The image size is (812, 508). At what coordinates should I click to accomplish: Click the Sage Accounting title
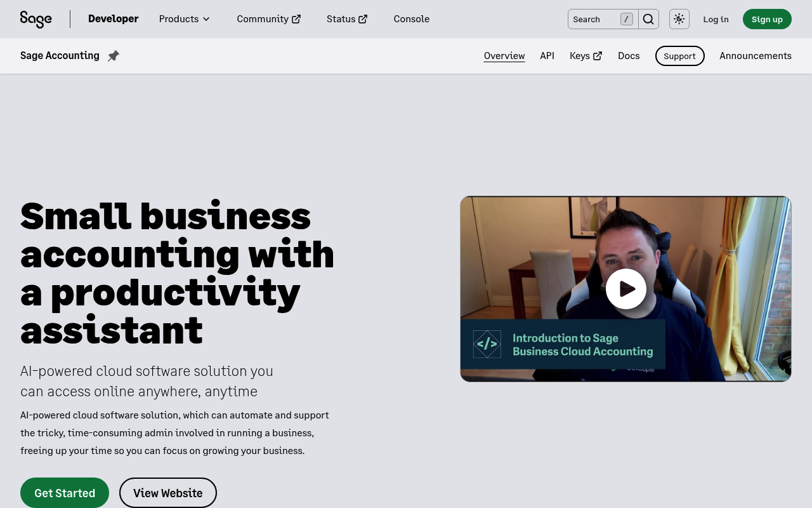pyautogui.click(x=60, y=56)
